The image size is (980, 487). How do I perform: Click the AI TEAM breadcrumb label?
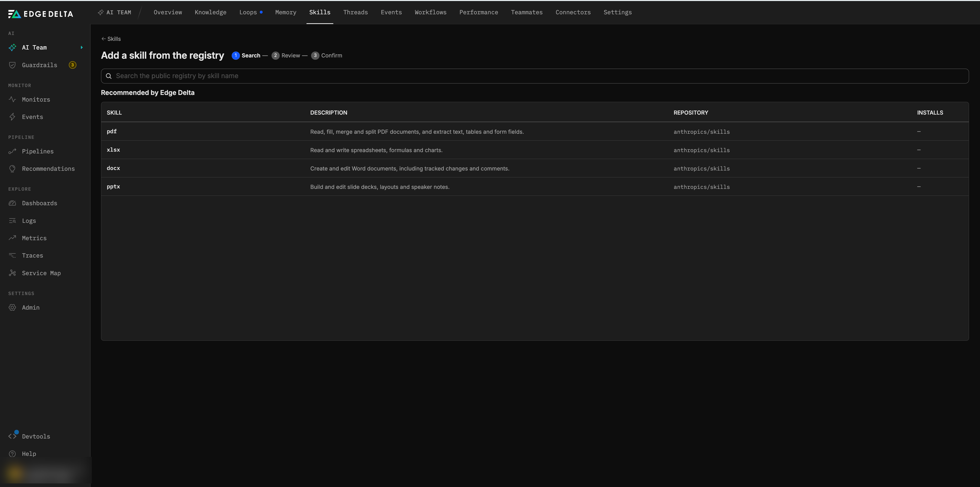(119, 13)
